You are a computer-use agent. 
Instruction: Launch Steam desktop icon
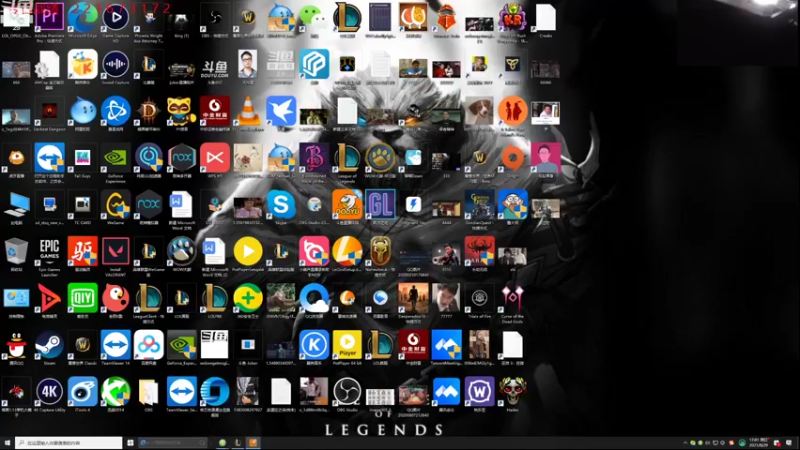[x=49, y=345]
